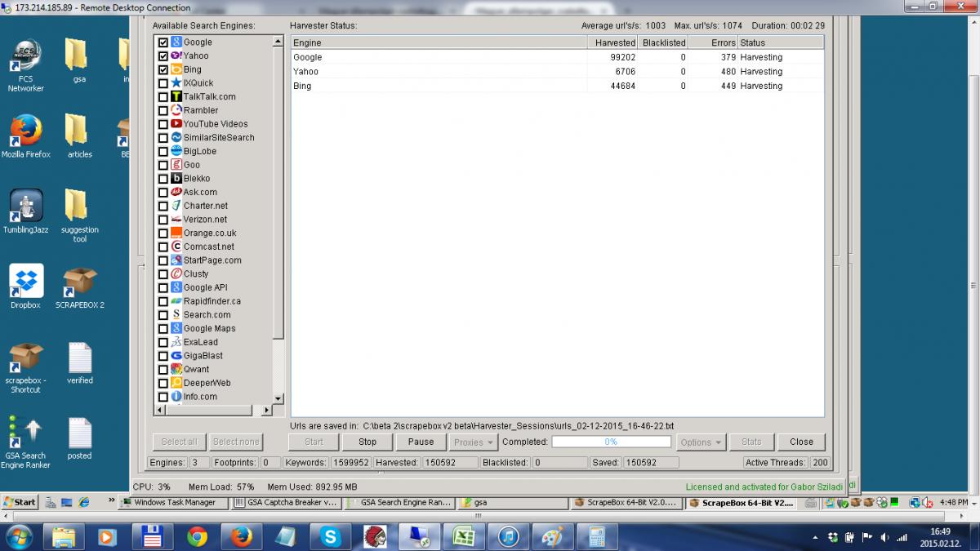This screenshot has height=551, width=980.
Task: Open Paint from the Windows taskbar
Action: click(553, 536)
